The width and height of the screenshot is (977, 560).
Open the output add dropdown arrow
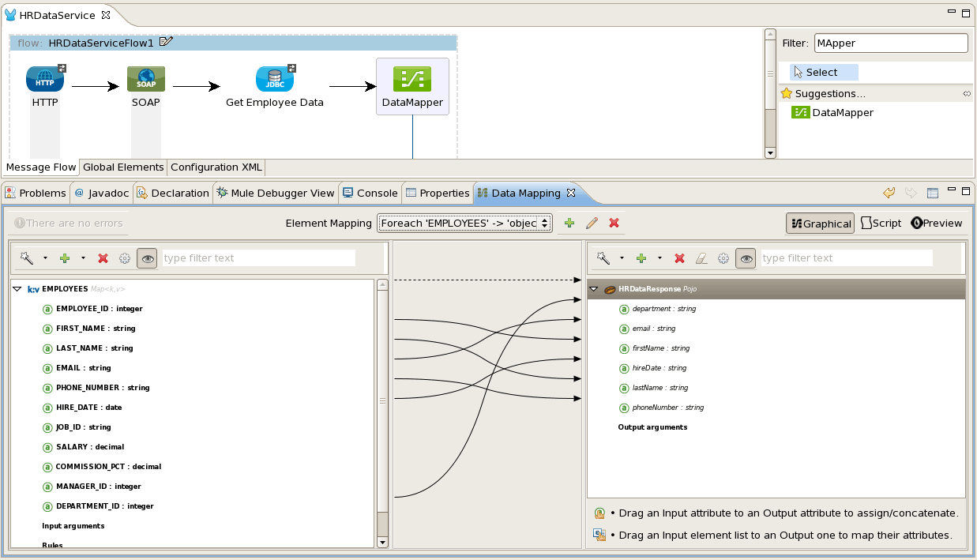coord(659,258)
